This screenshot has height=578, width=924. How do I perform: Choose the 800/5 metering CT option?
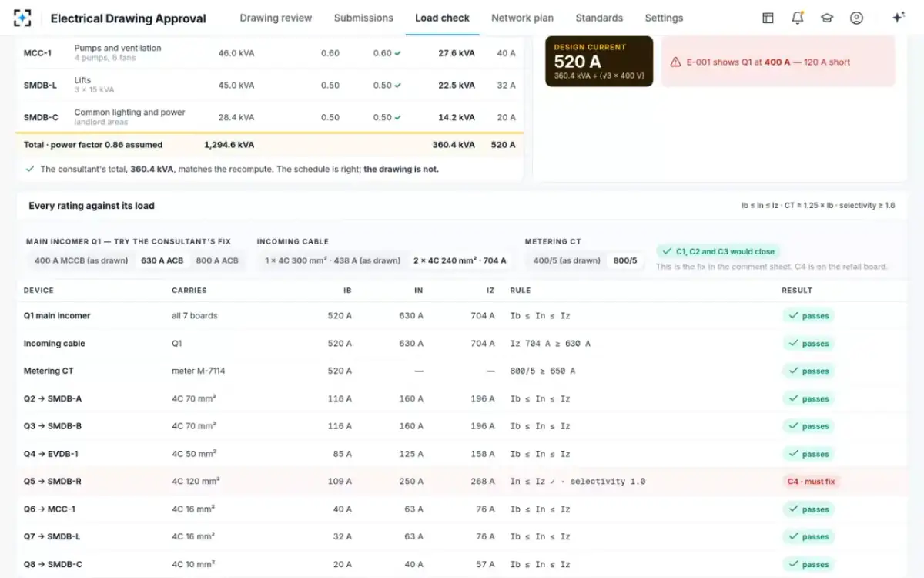tap(625, 260)
